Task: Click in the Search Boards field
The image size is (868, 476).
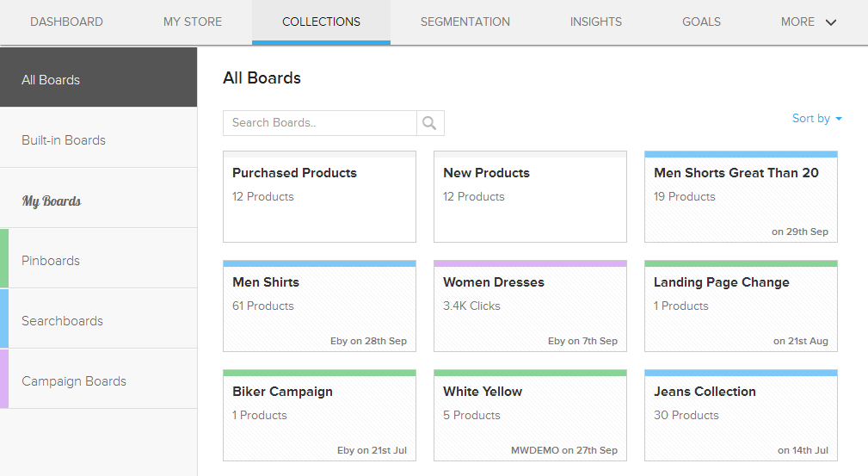Action: tap(319, 123)
